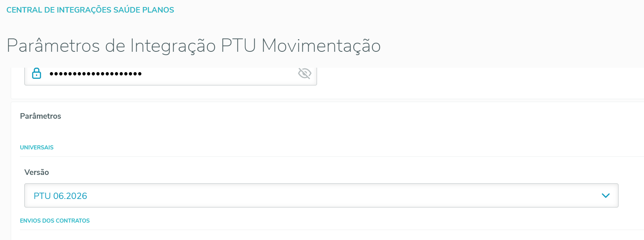Click the page title Parâmetros de Integração PTU Movimentação
644x240 pixels.
point(194,46)
